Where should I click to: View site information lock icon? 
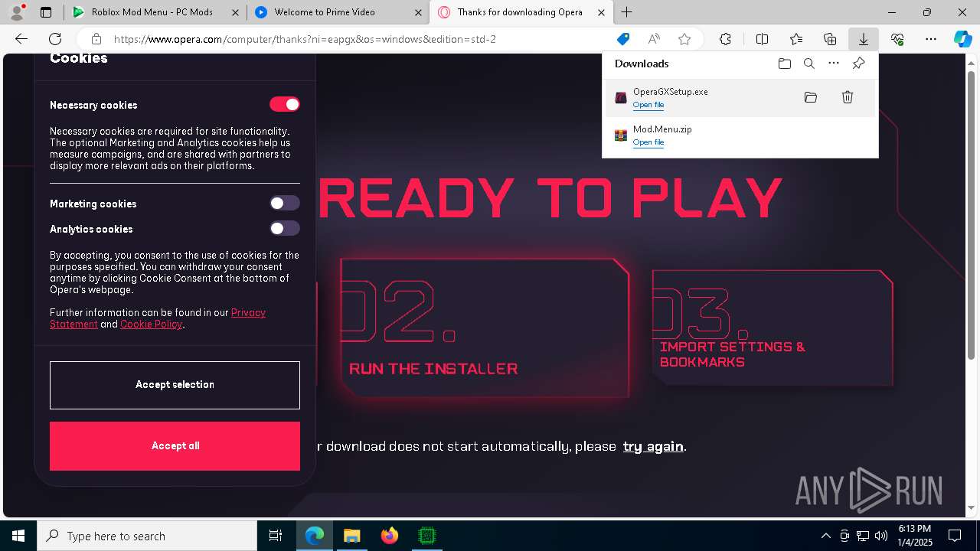96,39
